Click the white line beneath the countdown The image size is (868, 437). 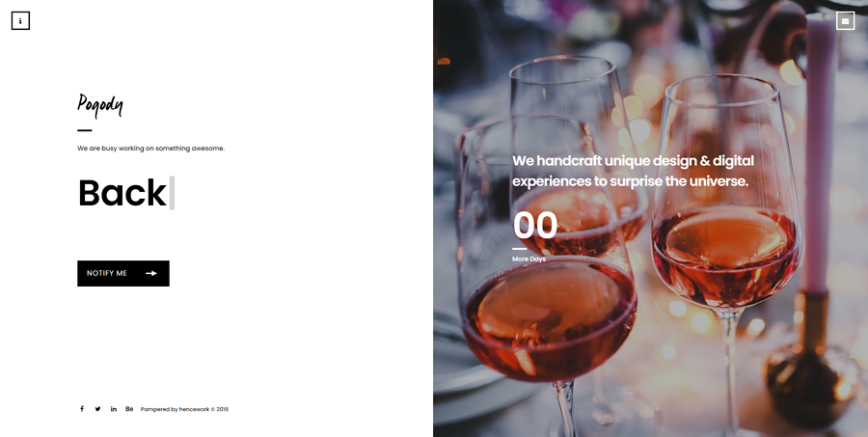(519, 249)
